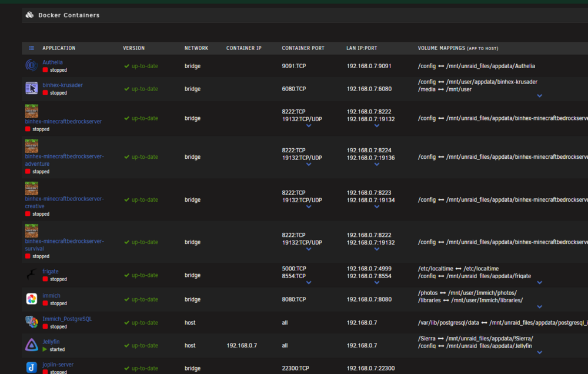The image size is (588, 374).
Task: Click the Docker Containers section title
Action: 69,15
